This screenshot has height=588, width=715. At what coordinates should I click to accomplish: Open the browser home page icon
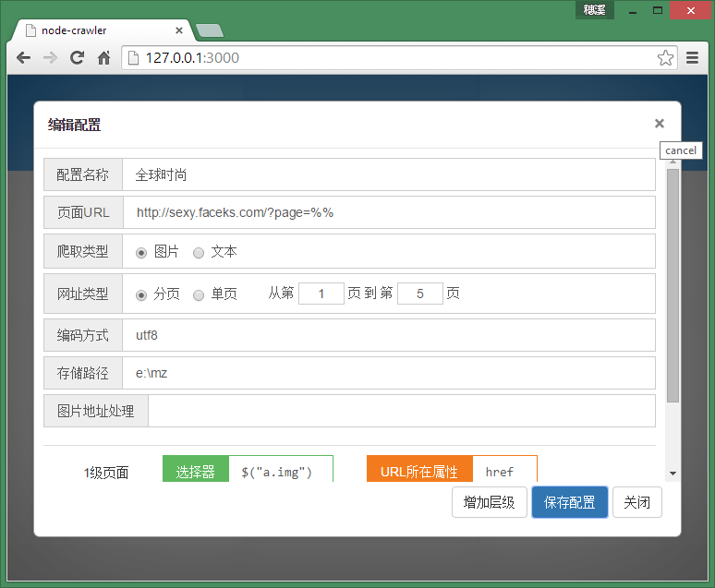104,58
